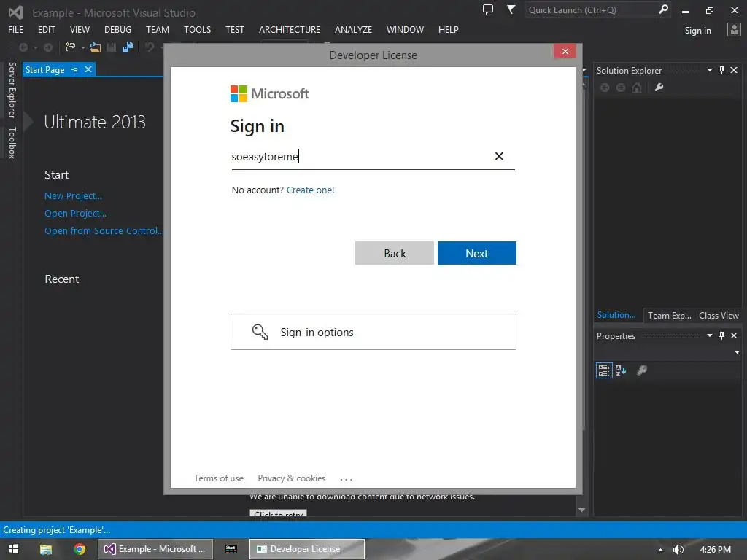The image size is (747, 560).
Task: Pin the Properties panel
Action: click(x=721, y=335)
